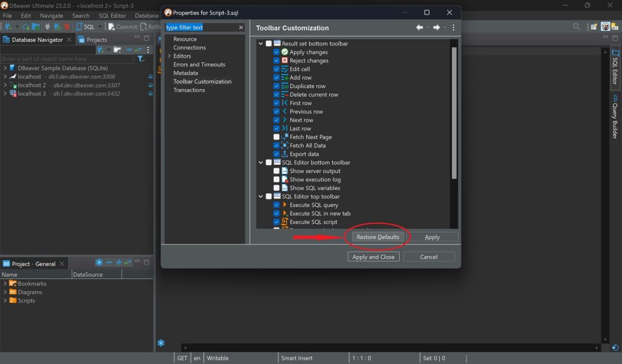
Task: Switch to the Query Builder side tab
Action: tap(615, 116)
